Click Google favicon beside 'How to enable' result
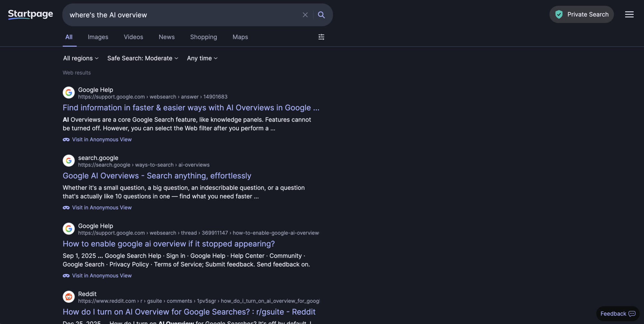The width and height of the screenshot is (644, 324). [x=69, y=229]
